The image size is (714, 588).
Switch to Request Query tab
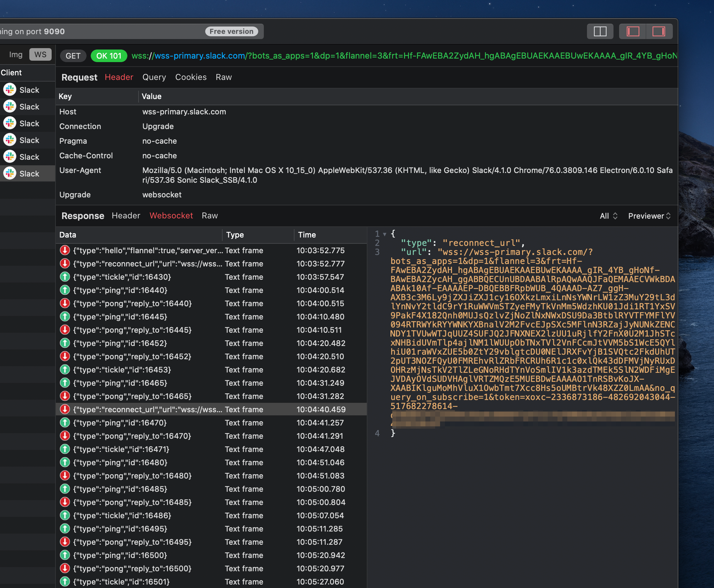pyautogui.click(x=154, y=77)
